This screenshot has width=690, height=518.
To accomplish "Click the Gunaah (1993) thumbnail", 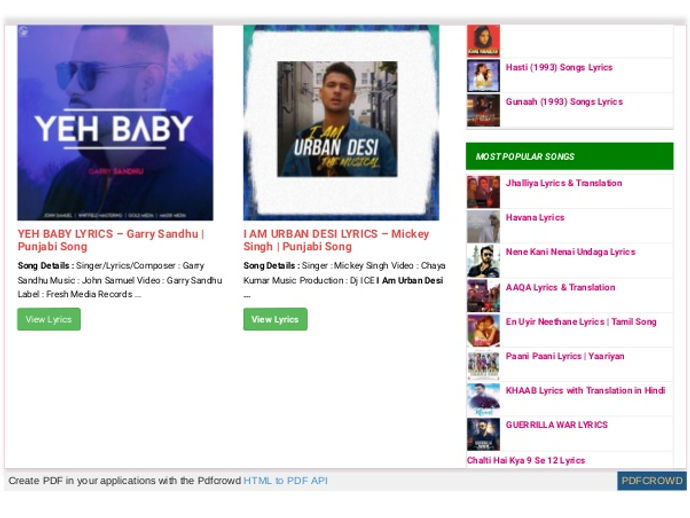I will (x=483, y=110).
